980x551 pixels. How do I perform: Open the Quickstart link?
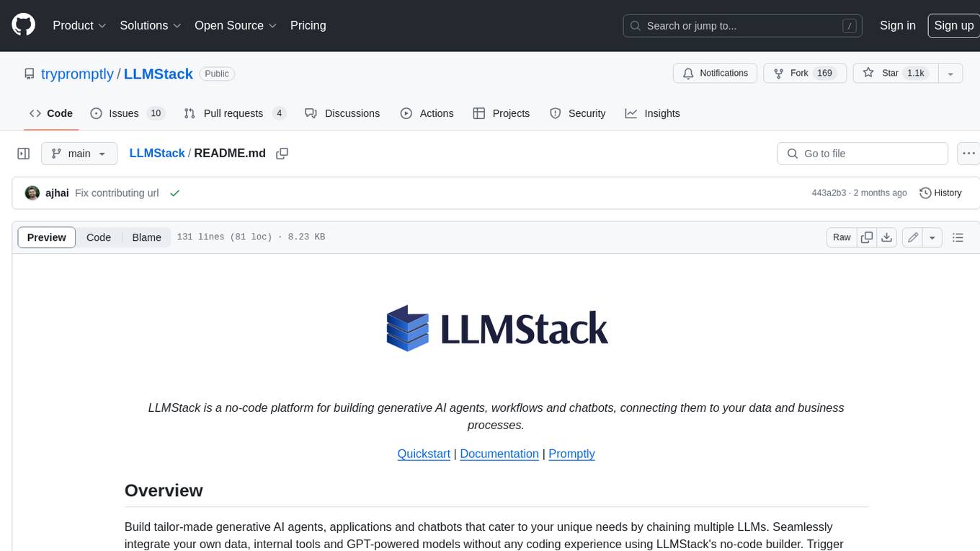click(424, 454)
